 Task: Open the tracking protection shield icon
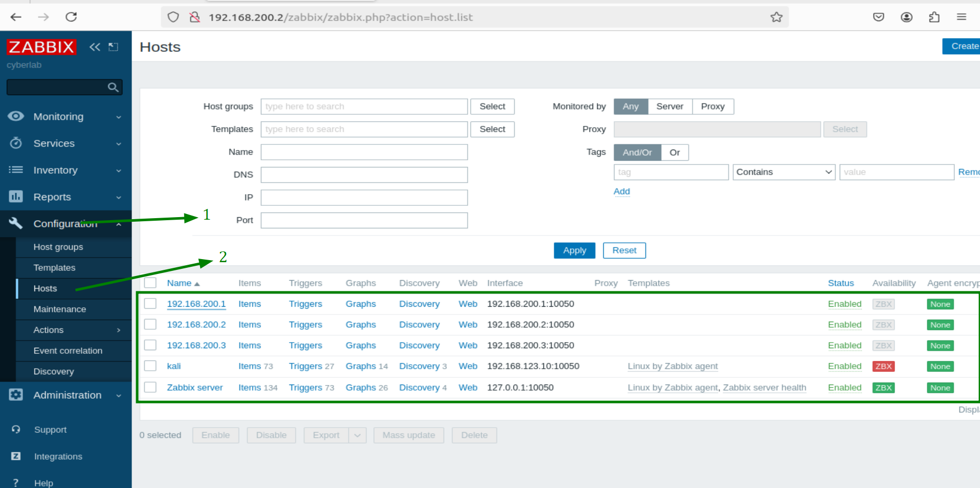click(x=173, y=17)
